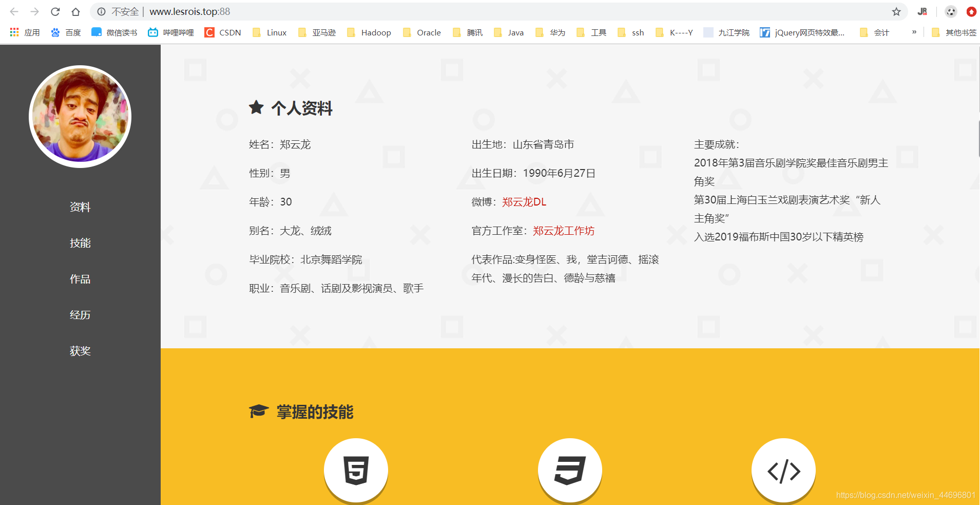Expand the 华为 bookmark folder
The height and width of the screenshot is (505, 980).
[550, 32]
